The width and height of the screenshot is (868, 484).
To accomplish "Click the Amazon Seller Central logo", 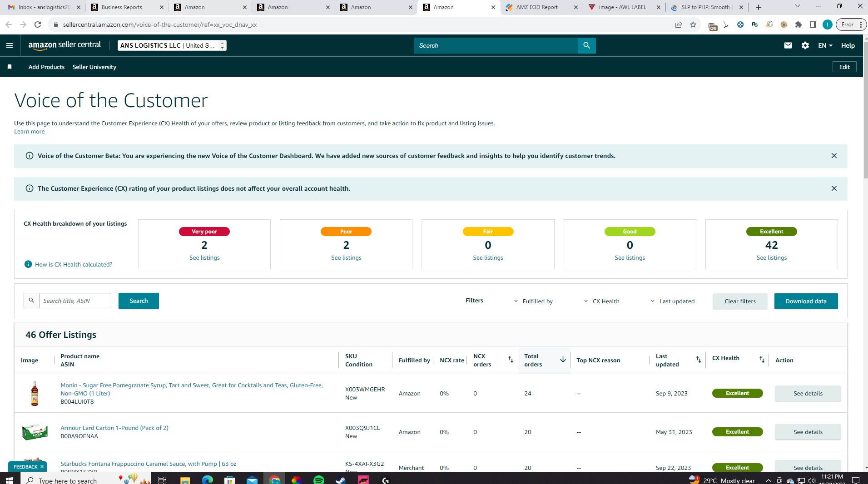I will [64, 45].
